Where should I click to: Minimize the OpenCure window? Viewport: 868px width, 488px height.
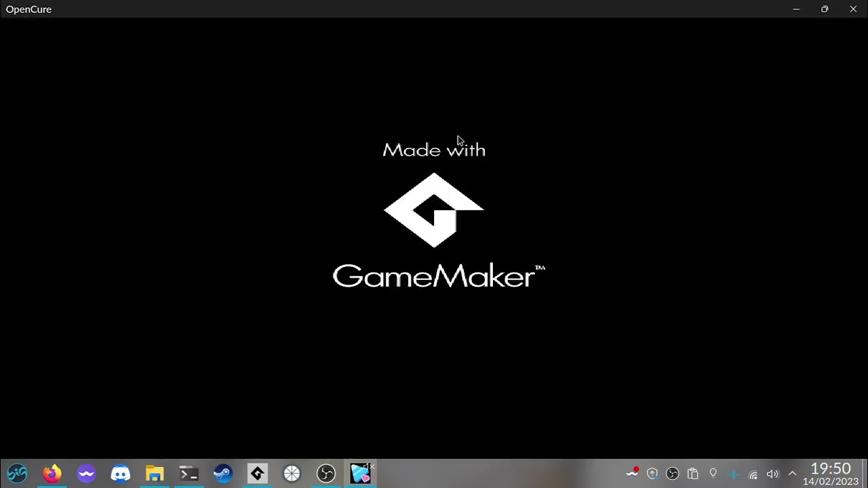point(796,9)
